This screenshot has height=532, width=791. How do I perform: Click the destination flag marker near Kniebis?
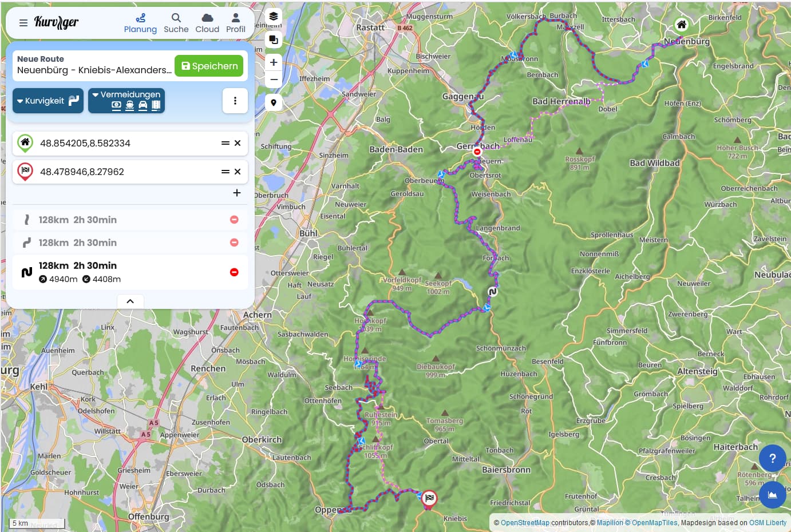coord(429,499)
